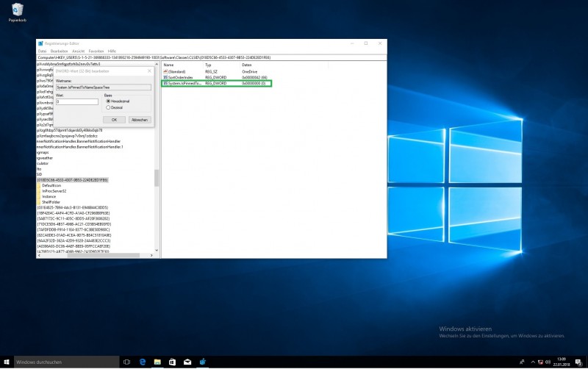Click the tree scrollbar down arrow
Image resolution: width=588 pixels, height=369 pixels.
(x=157, y=250)
